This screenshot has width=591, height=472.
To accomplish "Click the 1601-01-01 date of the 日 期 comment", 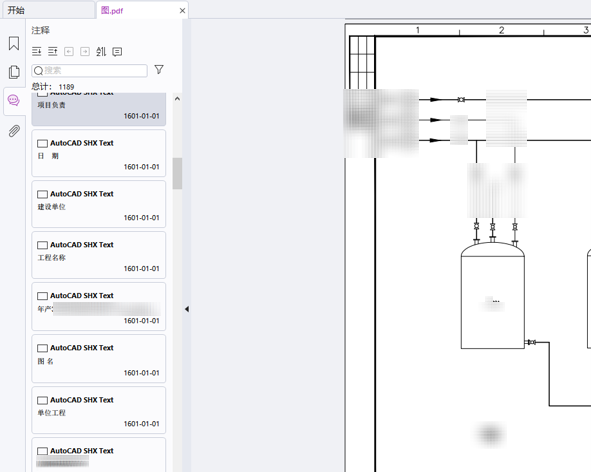I will click(141, 167).
